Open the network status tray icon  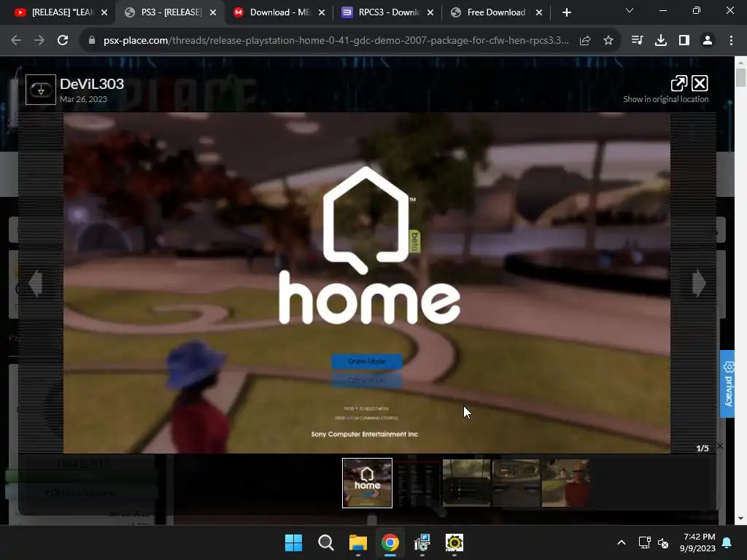645,542
